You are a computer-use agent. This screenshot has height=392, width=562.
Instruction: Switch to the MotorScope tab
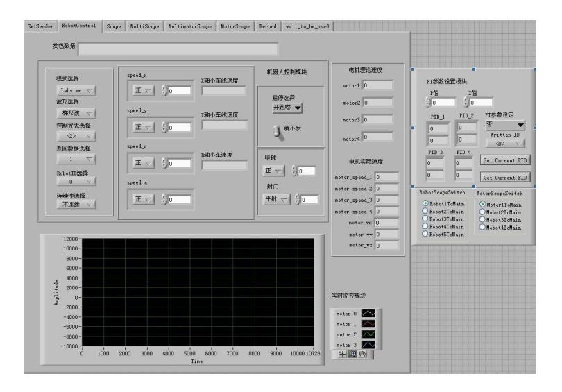point(235,26)
